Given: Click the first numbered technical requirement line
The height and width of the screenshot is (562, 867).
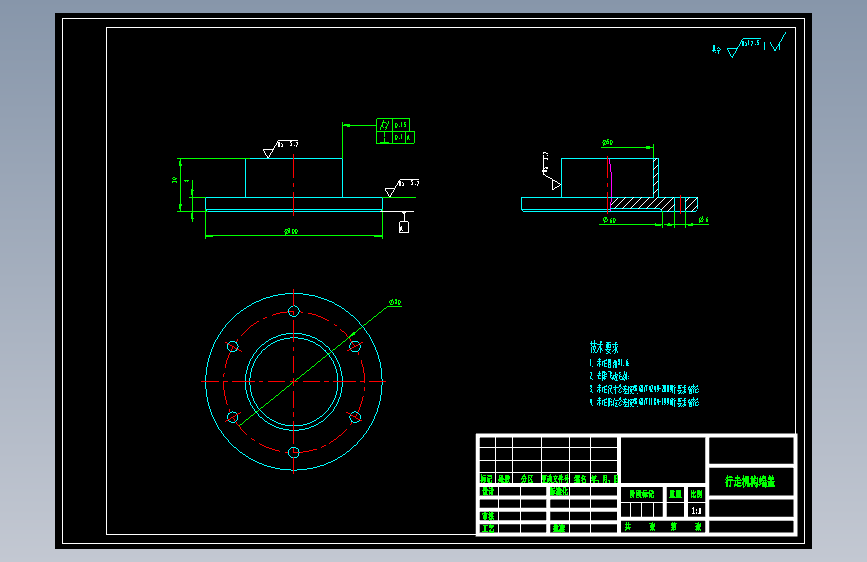Looking at the screenshot, I should (609, 363).
